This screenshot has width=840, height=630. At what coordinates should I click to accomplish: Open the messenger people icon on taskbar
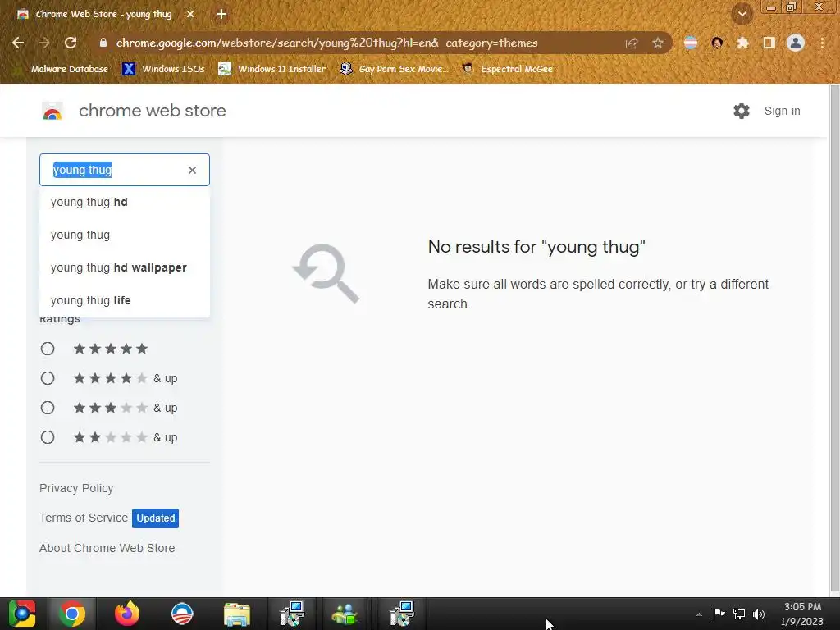click(345, 614)
